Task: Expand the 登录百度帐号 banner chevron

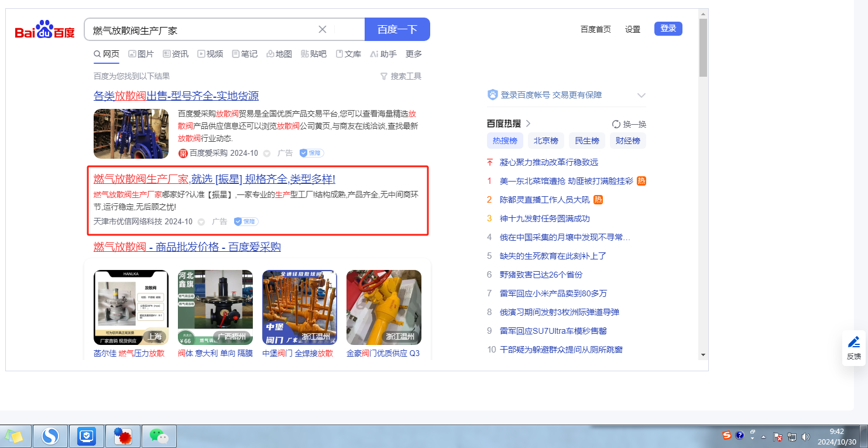Action: coord(641,95)
